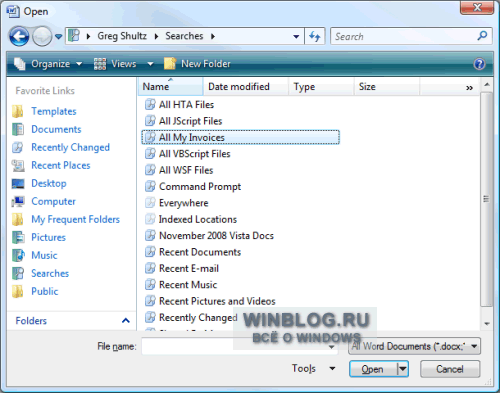Select the Everywhere search icon
The height and width of the screenshot is (393, 500).
150,203
